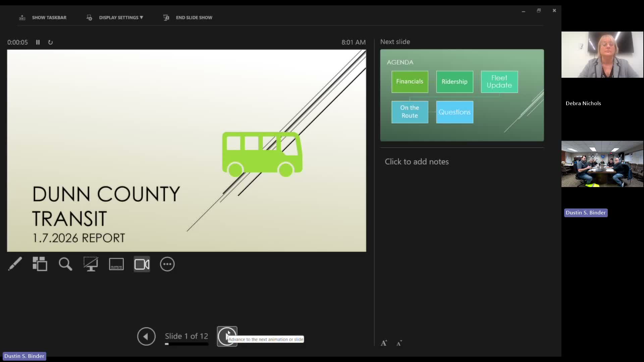Viewport: 644px width, 362px height.
Task: Decrease notes text size
Action: pos(399,343)
